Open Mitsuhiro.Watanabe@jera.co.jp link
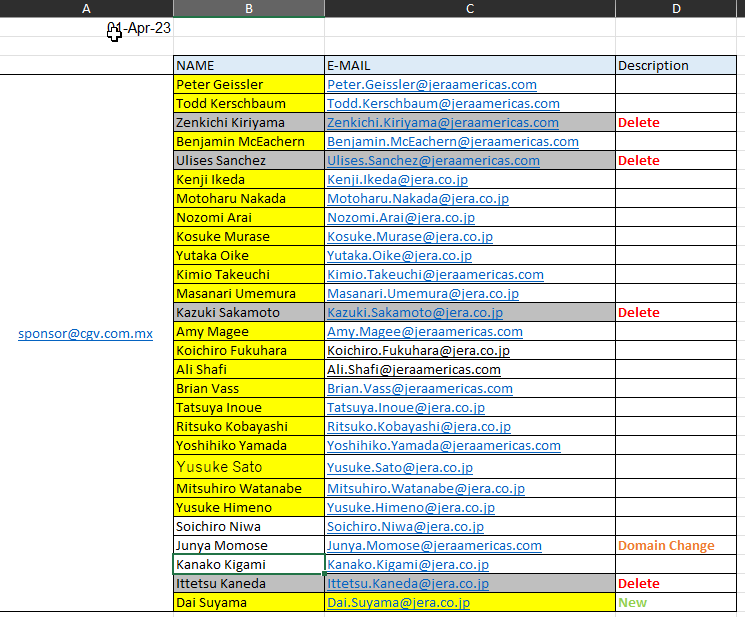This screenshot has width=745, height=617. (426, 488)
